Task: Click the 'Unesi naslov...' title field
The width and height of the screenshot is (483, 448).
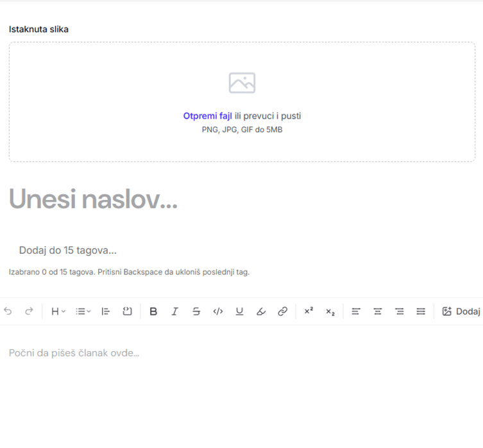Action: (x=93, y=200)
